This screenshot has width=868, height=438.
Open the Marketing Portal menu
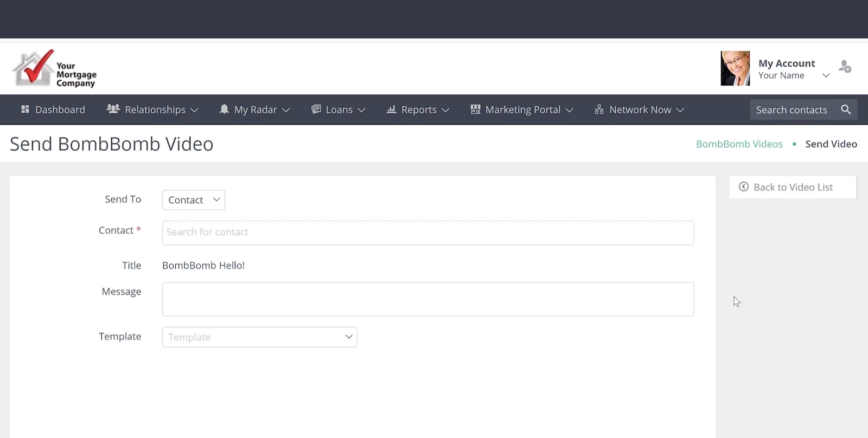522,110
